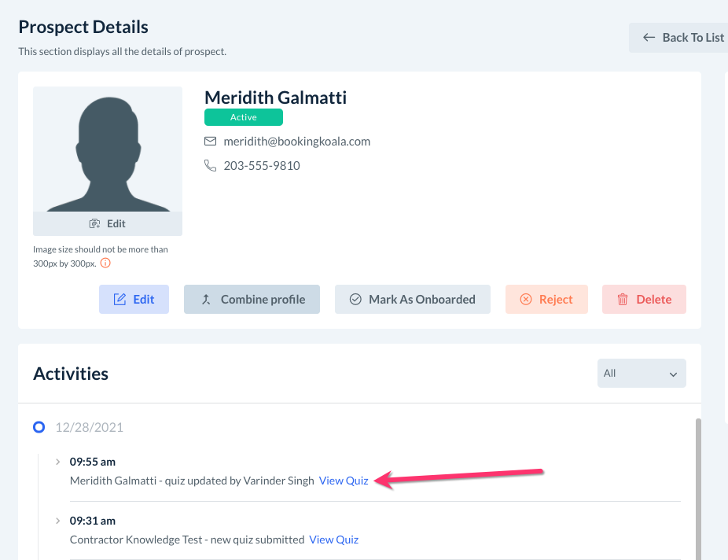This screenshot has height=560, width=728.
Task: Click the Active status badge
Action: coord(244,117)
